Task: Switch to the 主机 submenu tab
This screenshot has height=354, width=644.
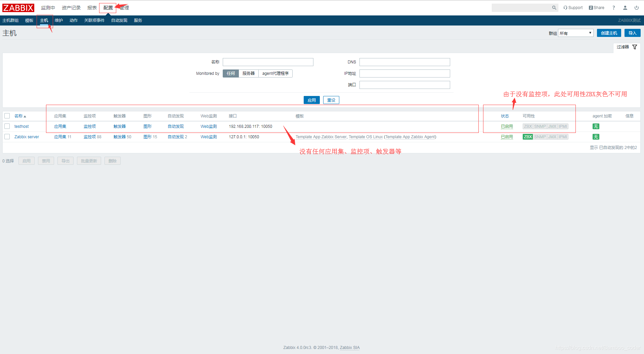Action: [x=44, y=20]
